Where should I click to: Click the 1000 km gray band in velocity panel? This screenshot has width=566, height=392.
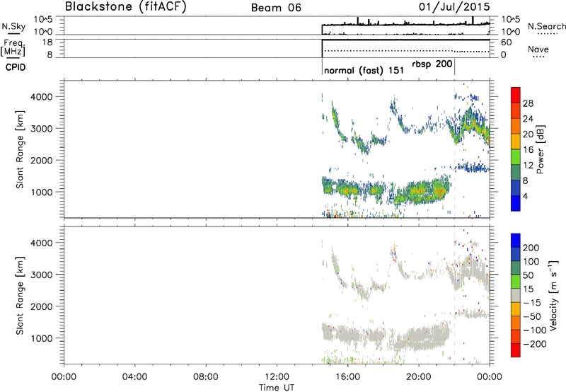click(x=386, y=335)
